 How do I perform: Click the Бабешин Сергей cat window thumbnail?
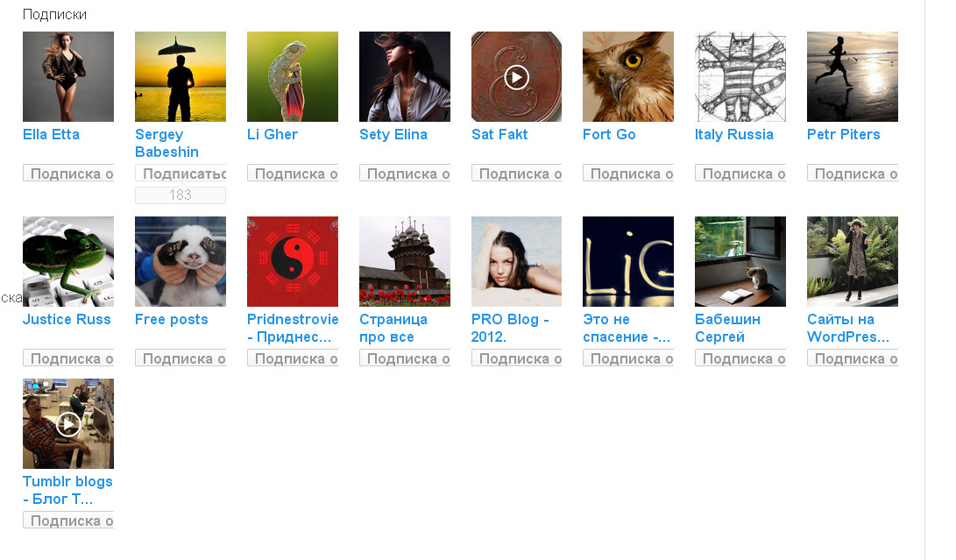[x=740, y=262]
